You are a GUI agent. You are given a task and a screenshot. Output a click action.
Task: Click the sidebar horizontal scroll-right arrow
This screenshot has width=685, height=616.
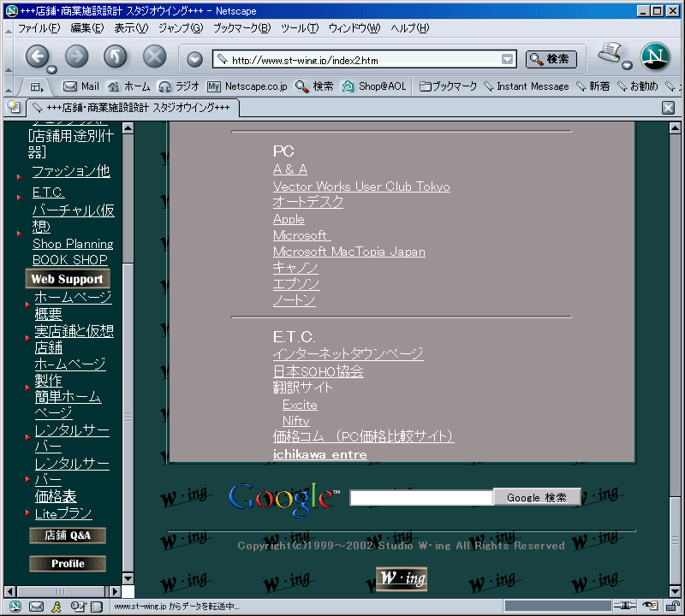pos(116,591)
